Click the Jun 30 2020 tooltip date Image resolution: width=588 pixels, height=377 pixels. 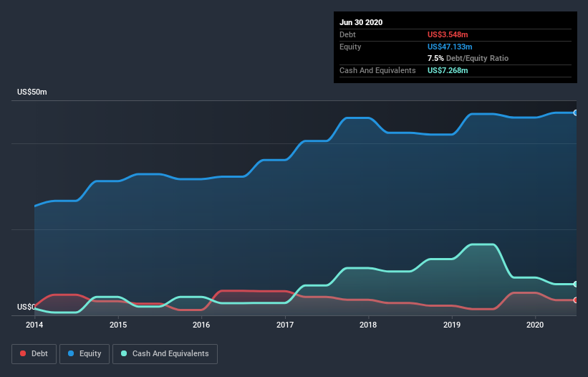pos(361,22)
